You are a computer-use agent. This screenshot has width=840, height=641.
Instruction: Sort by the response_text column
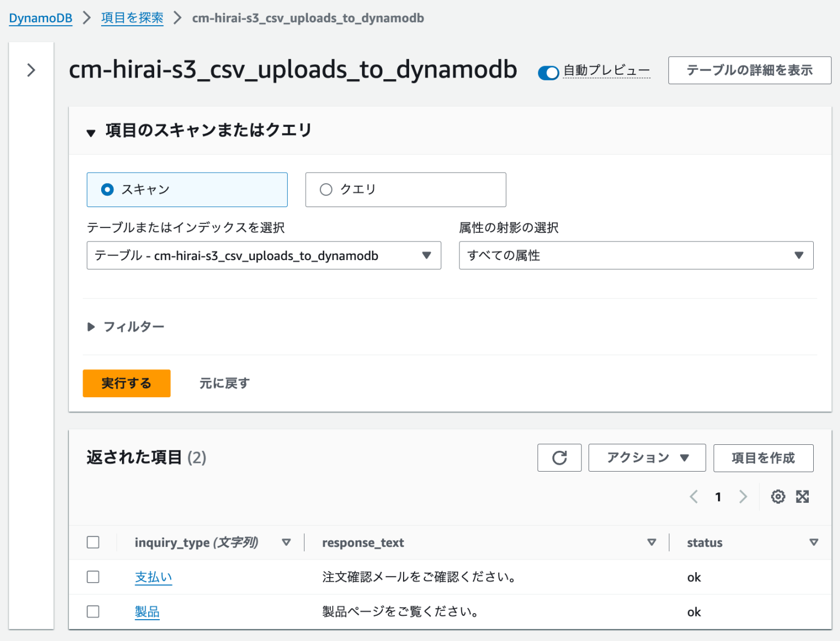651,542
